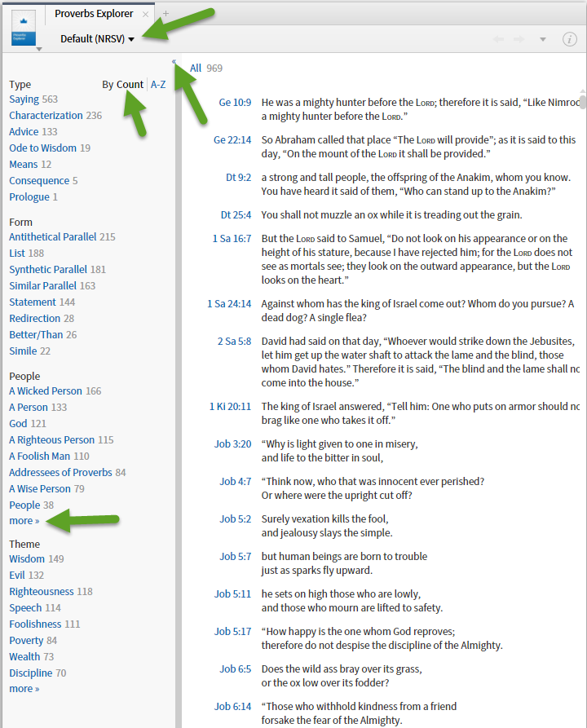The width and height of the screenshot is (587, 728).
Task: Select the All 969 filter
Action: pyautogui.click(x=206, y=68)
